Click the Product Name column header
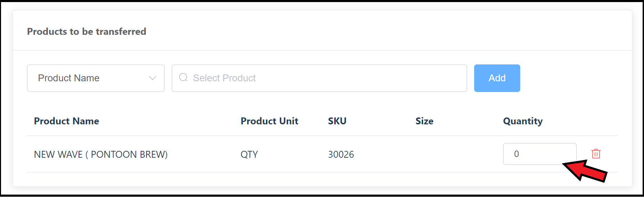This screenshot has width=644, height=197. click(67, 121)
